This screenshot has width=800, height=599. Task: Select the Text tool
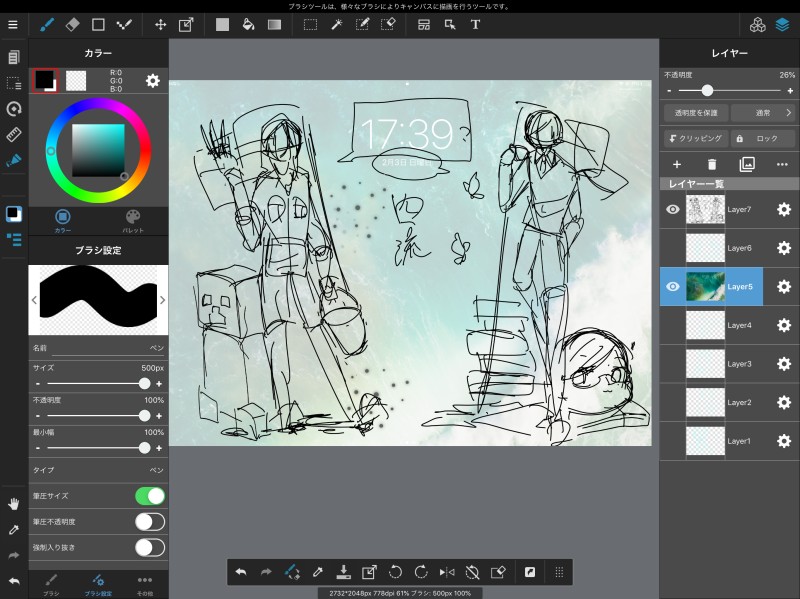tap(475, 24)
